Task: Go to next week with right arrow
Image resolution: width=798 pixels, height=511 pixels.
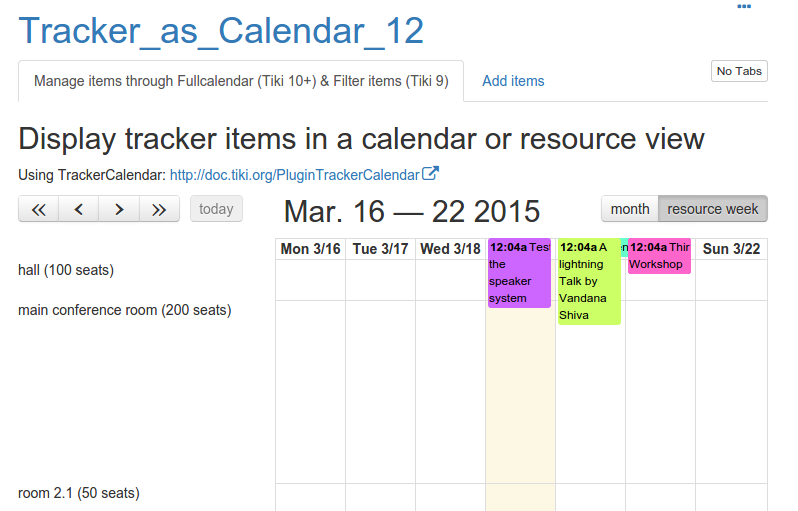Action: point(119,209)
